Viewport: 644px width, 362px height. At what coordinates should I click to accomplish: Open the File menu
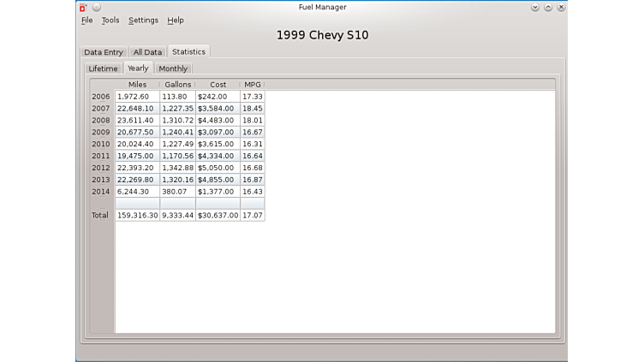pyautogui.click(x=86, y=20)
